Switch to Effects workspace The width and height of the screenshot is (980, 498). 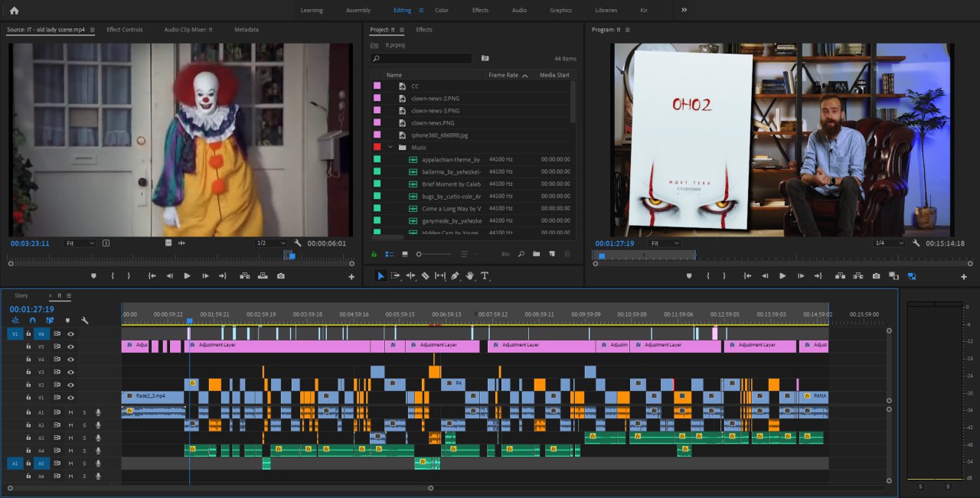click(x=480, y=10)
